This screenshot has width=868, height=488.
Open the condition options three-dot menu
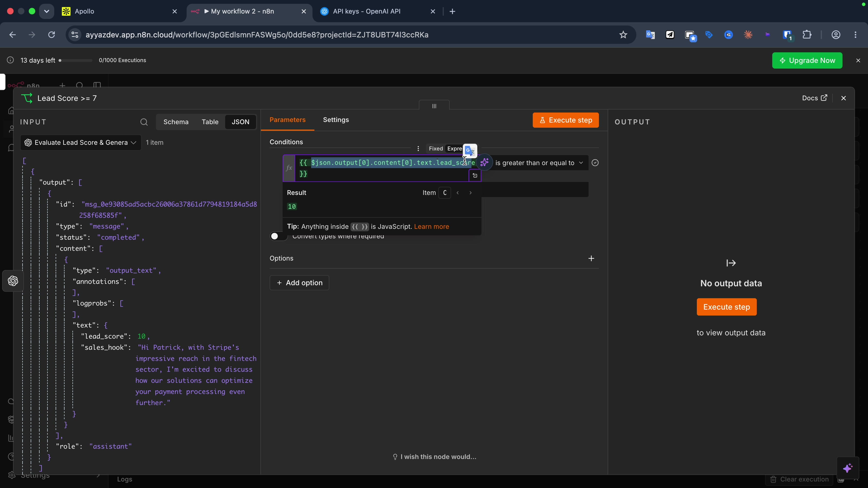[418, 149]
